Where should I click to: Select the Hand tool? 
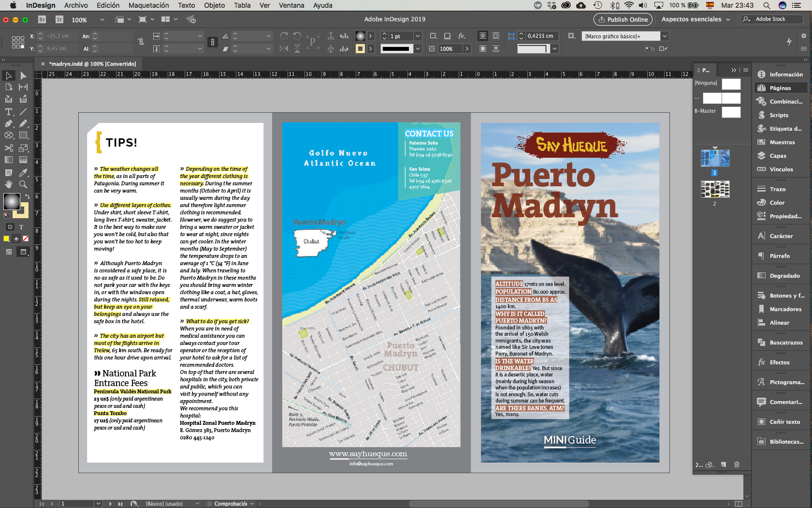9,184
